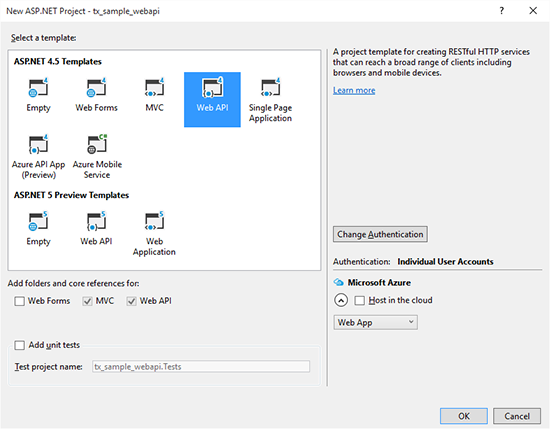Enable the Add unit tests checkbox
The height and width of the screenshot is (429, 550).
tap(20, 345)
